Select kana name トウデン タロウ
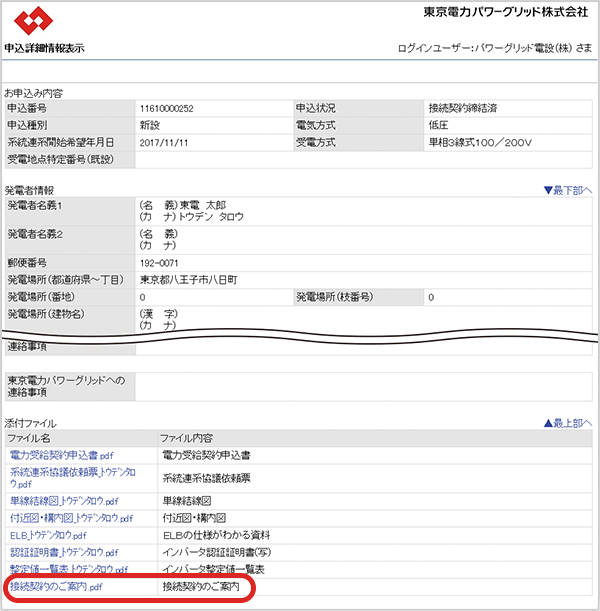The image size is (600, 611). tap(211, 217)
